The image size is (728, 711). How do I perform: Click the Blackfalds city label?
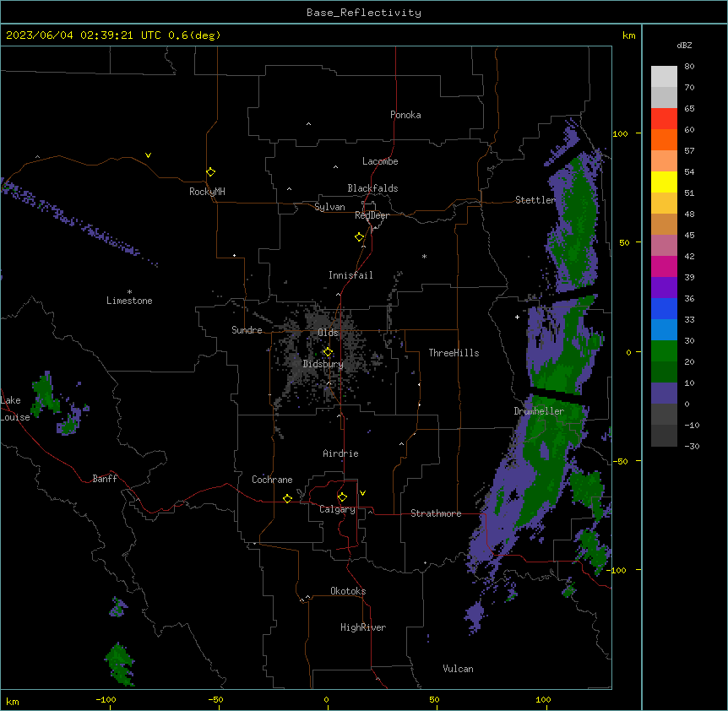(372, 188)
